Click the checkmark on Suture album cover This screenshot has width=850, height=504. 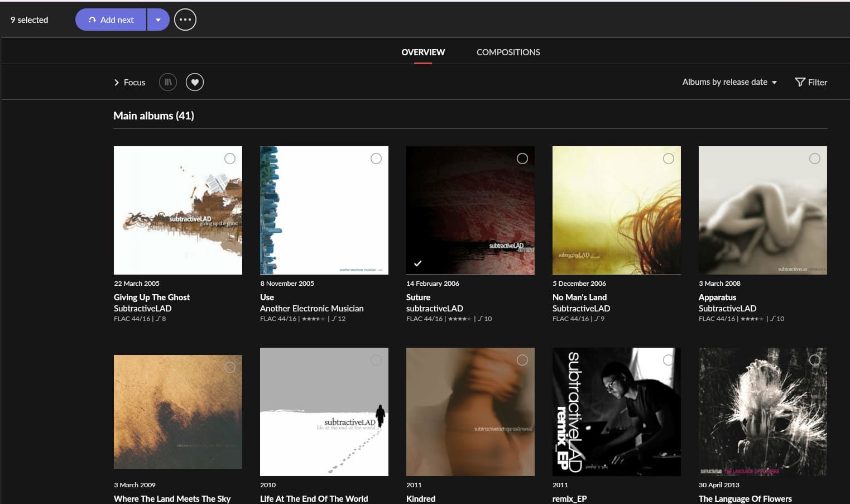(417, 263)
